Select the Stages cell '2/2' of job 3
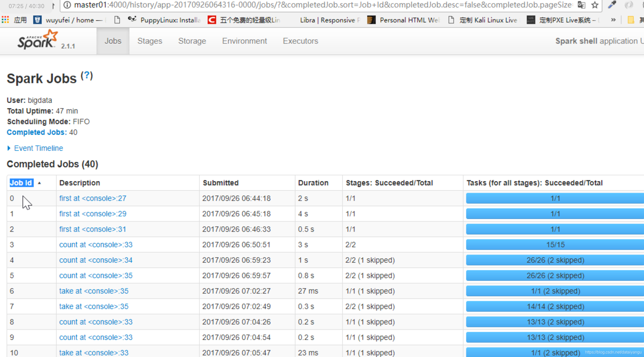 pyautogui.click(x=350, y=245)
